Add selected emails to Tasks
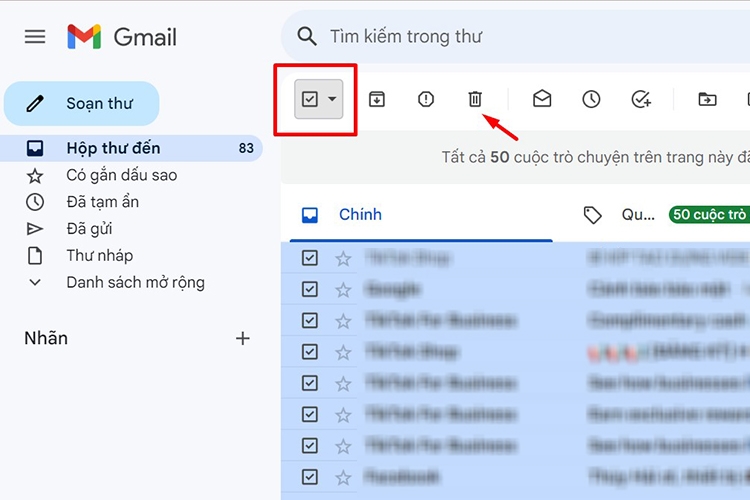 coord(641,99)
